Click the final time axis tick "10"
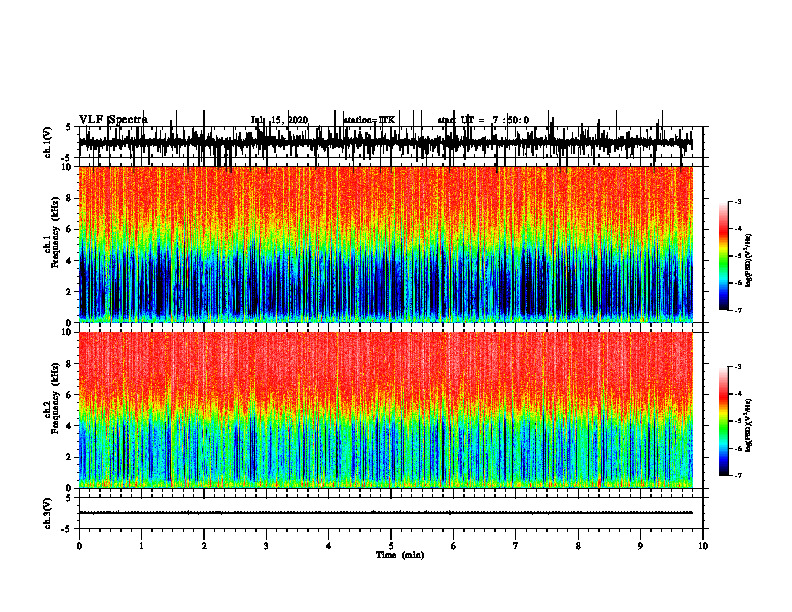792x612 pixels. tap(703, 546)
